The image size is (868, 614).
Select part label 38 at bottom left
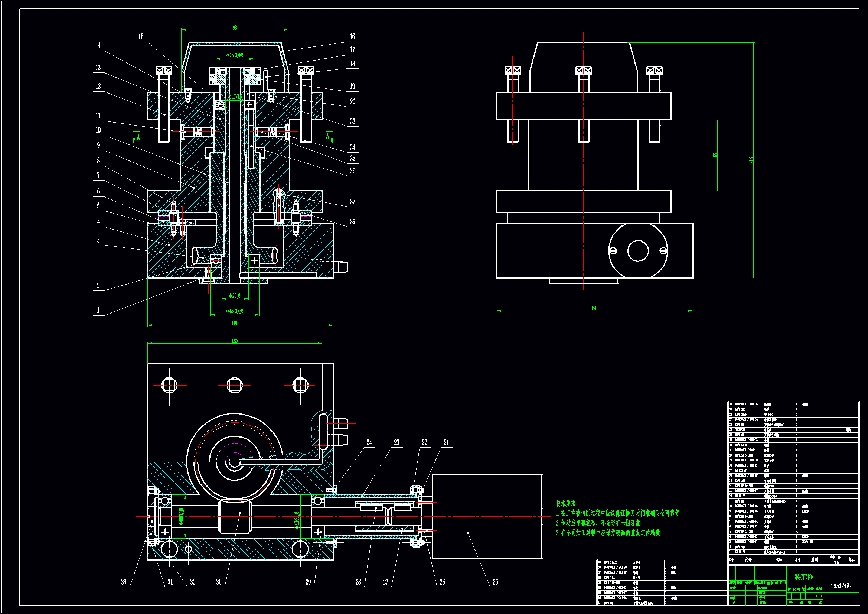[124, 582]
